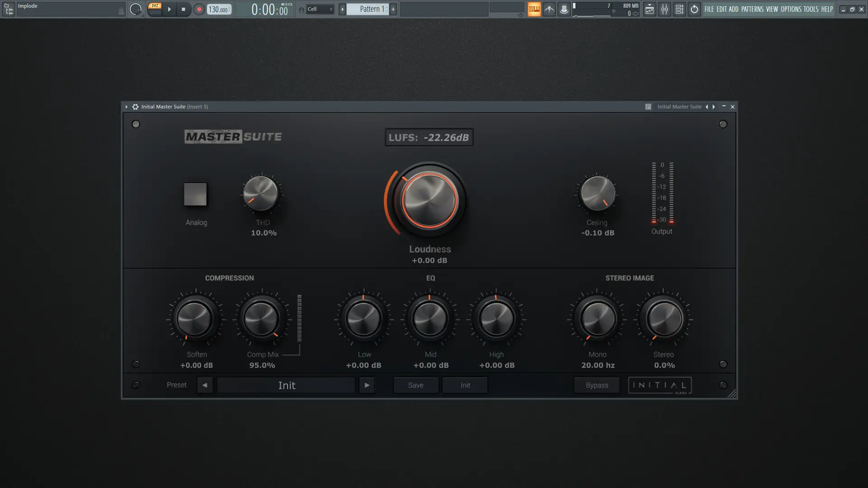Click the record button

click(x=199, y=9)
